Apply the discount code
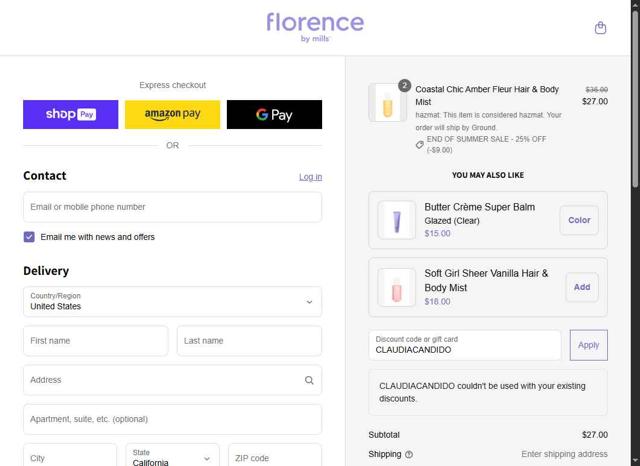The image size is (640, 466). pos(588,345)
